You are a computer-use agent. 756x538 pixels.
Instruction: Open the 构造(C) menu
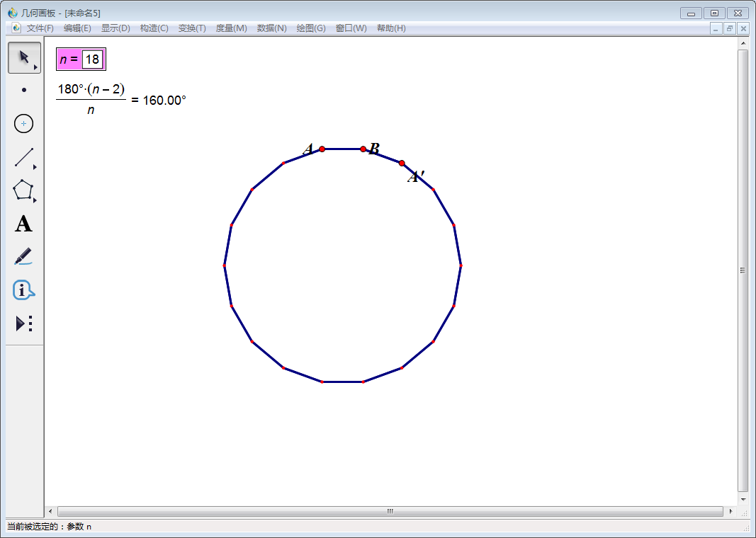[154, 28]
